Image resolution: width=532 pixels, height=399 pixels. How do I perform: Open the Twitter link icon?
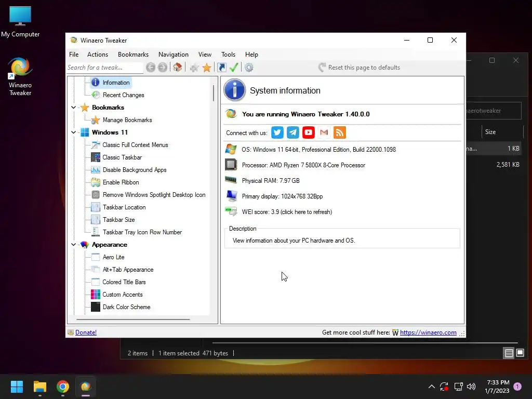coord(277,132)
